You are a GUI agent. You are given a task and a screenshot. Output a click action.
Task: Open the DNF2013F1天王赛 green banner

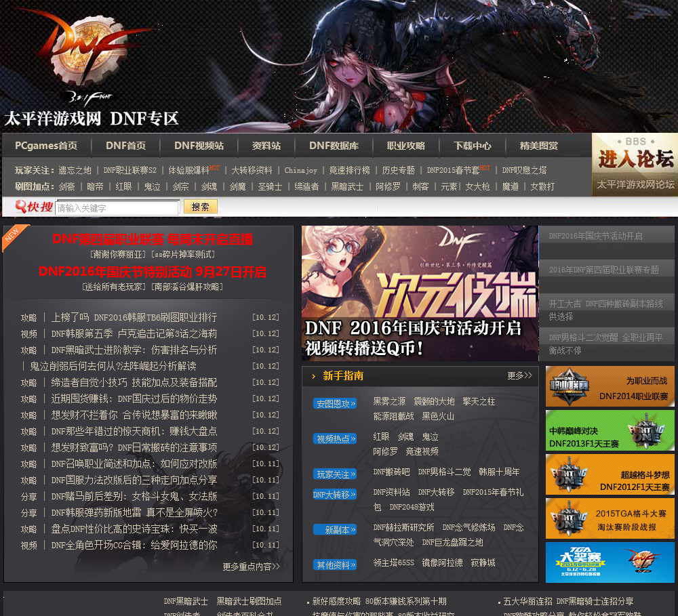point(610,430)
